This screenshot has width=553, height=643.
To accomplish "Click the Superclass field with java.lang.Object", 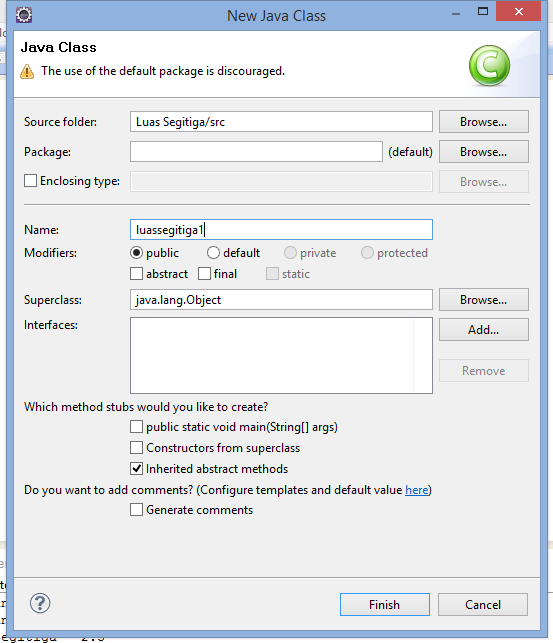I will click(281, 300).
